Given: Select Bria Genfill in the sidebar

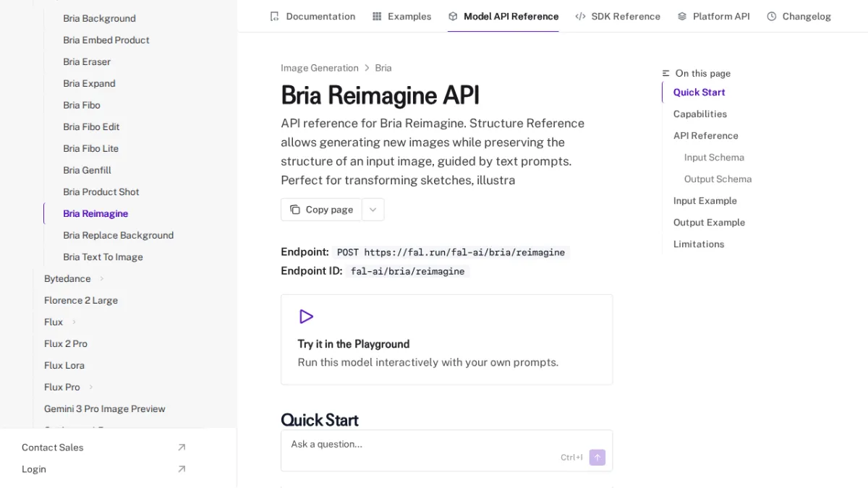Looking at the screenshot, I should (x=87, y=170).
